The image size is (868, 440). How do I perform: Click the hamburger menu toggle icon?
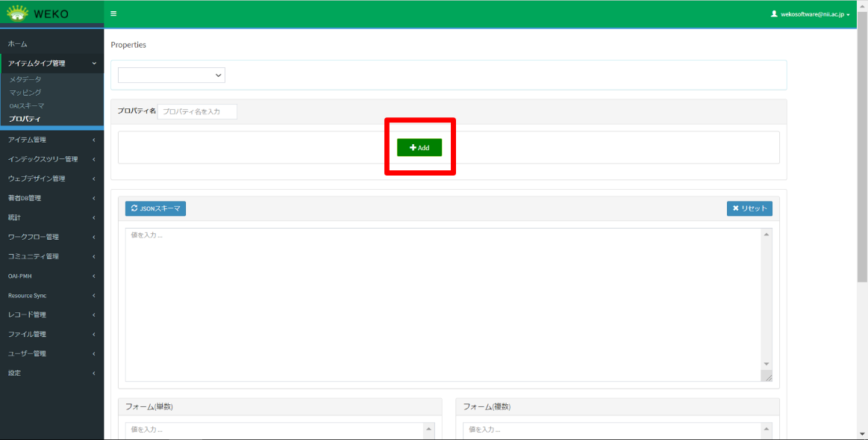pyautogui.click(x=113, y=14)
